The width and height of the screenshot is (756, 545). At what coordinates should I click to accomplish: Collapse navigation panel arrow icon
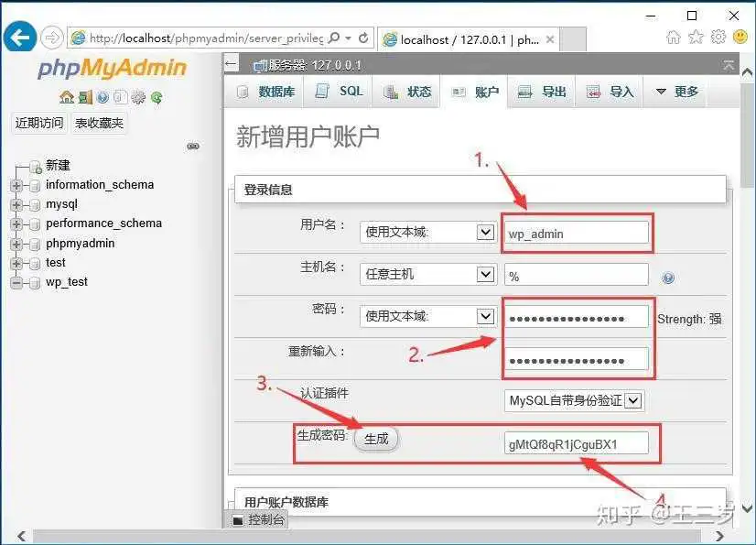coord(232,64)
